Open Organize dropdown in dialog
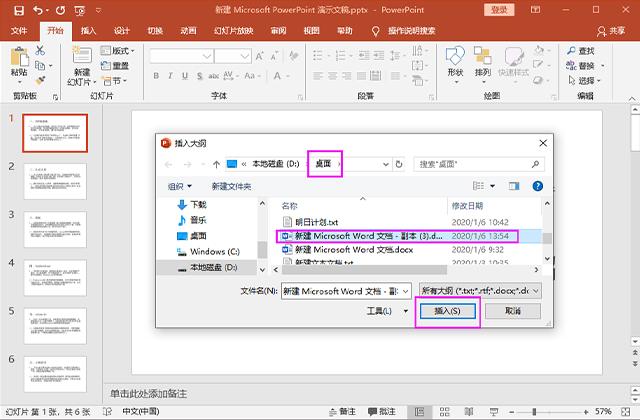This screenshot has height=420, width=640. [x=180, y=187]
